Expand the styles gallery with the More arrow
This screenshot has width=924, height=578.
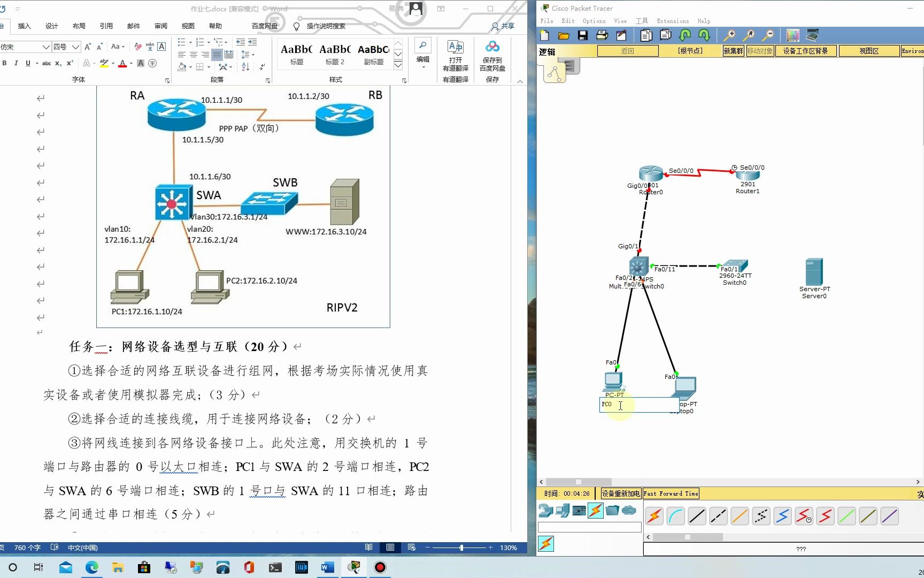398,65
